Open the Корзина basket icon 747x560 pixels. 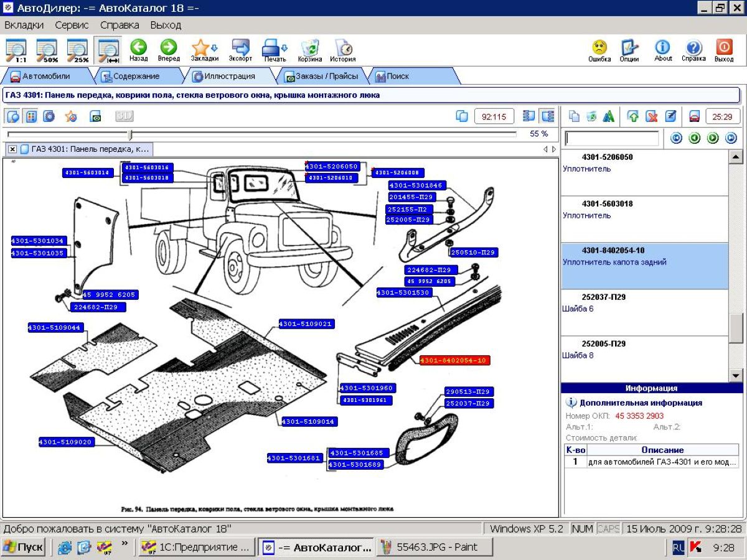(x=310, y=50)
